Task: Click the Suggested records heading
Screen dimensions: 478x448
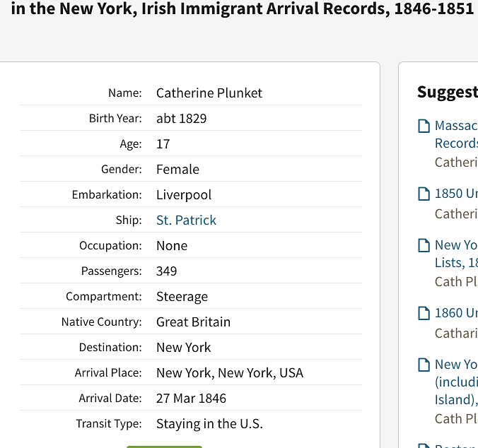Action: tap(447, 92)
